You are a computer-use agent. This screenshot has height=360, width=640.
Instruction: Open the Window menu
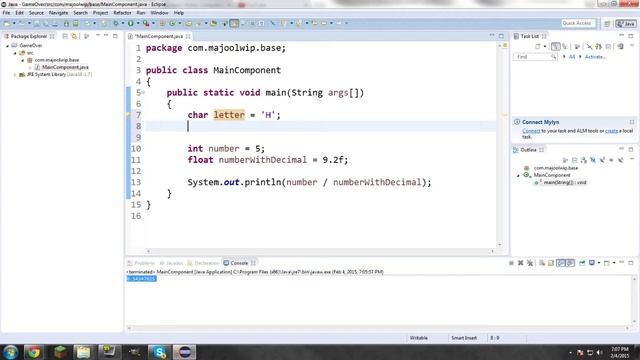[159, 13]
